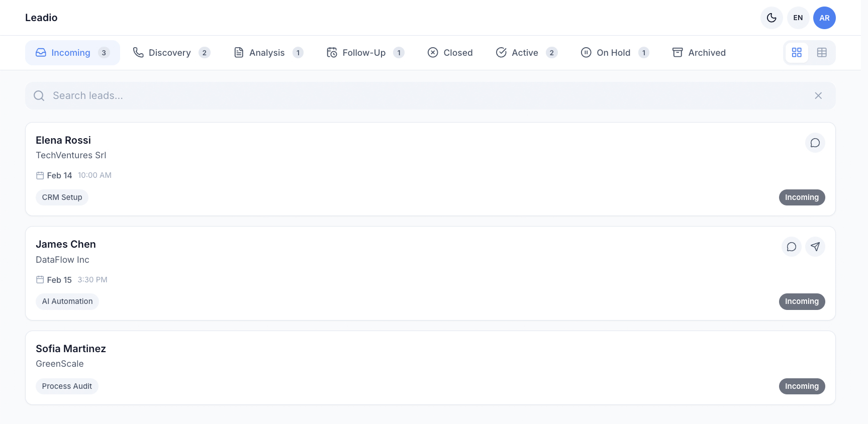Click TechVentures Srl company name

click(x=71, y=155)
